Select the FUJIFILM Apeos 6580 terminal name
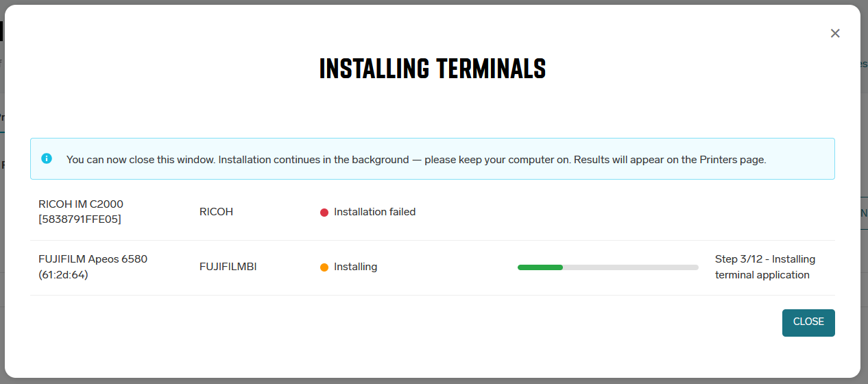Viewport: 868px width, 384px height. 93,259
